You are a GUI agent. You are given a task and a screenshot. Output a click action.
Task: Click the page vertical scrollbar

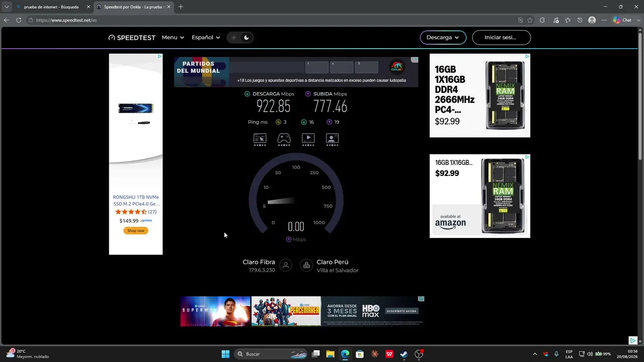(640, 96)
